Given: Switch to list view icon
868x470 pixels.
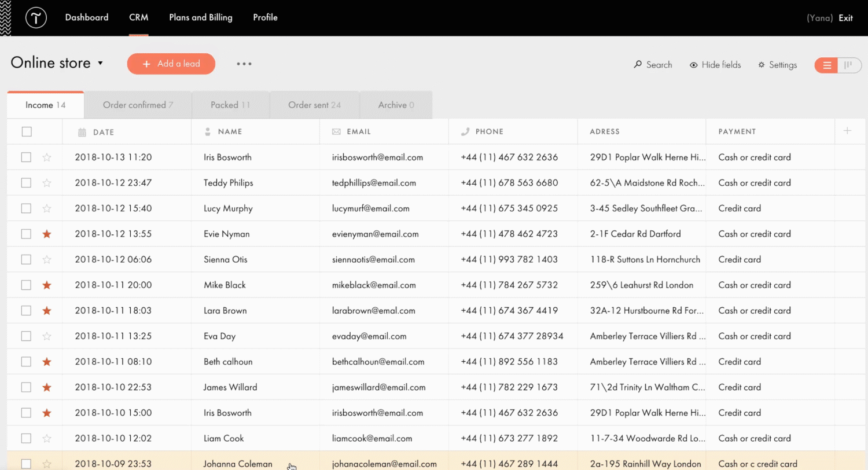Looking at the screenshot, I should 827,65.
